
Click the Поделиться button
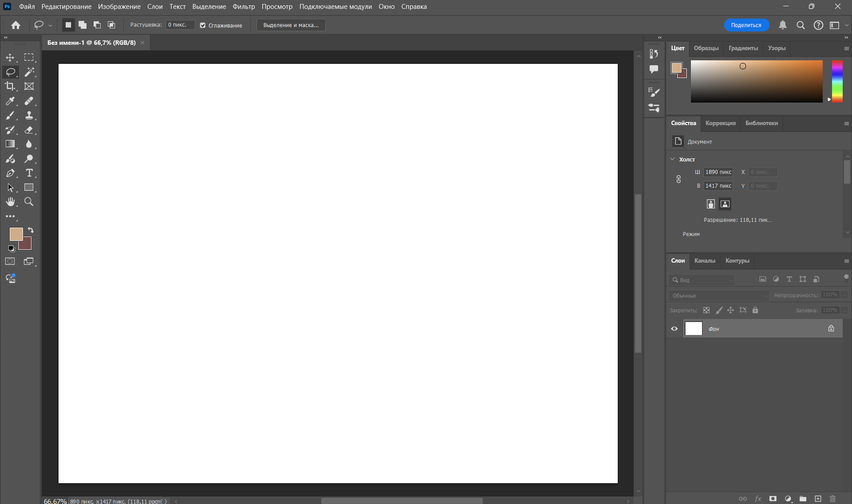point(746,25)
